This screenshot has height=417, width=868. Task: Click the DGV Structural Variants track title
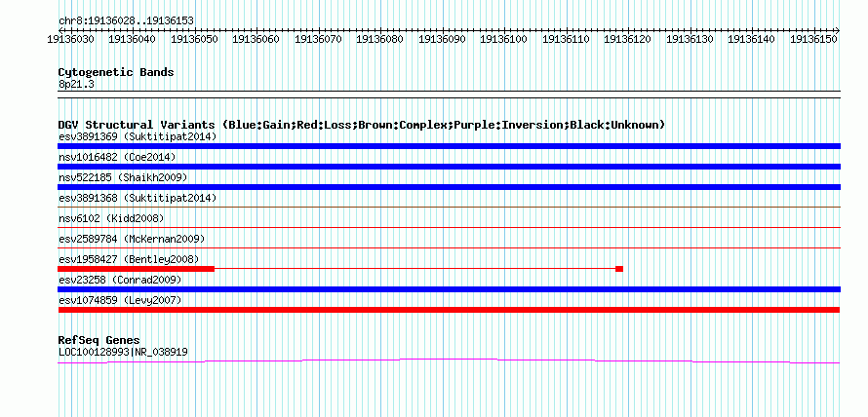coord(362,125)
